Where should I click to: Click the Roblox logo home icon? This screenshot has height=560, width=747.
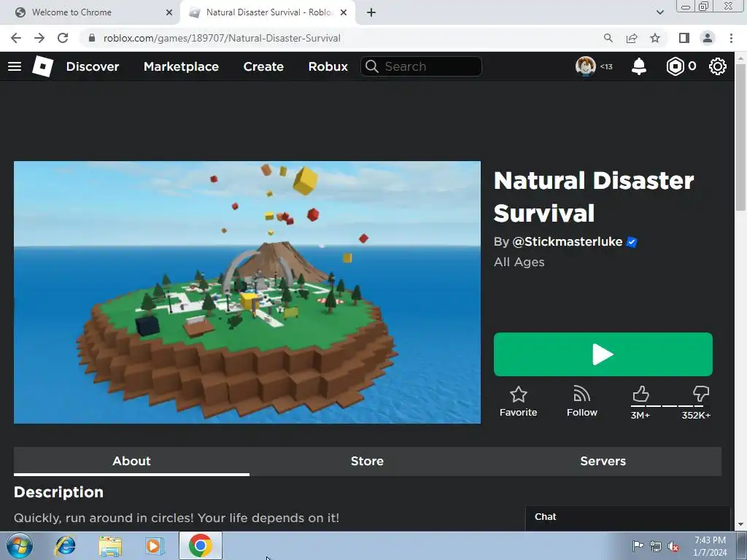43,66
